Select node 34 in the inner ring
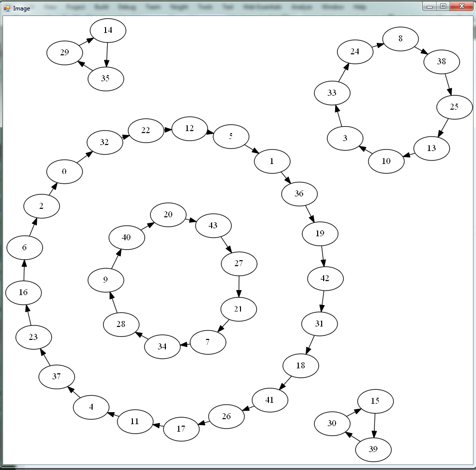Image resolution: width=476 pixels, height=470 pixels. (161, 347)
